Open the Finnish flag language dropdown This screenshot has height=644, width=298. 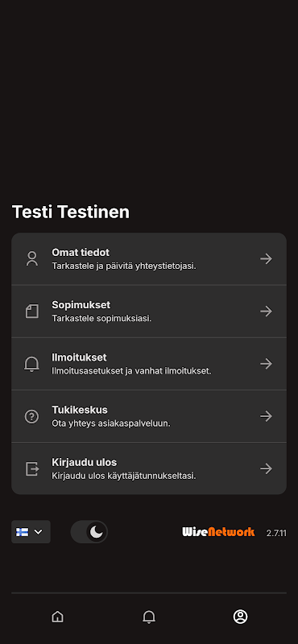pyautogui.click(x=31, y=532)
